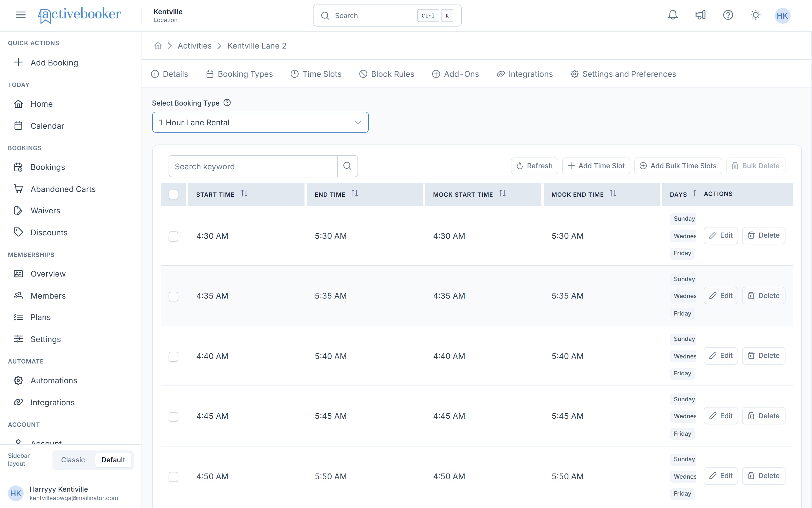The image size is (812, 508).
Task: Open the Booking Types tab
Action: 239,74
